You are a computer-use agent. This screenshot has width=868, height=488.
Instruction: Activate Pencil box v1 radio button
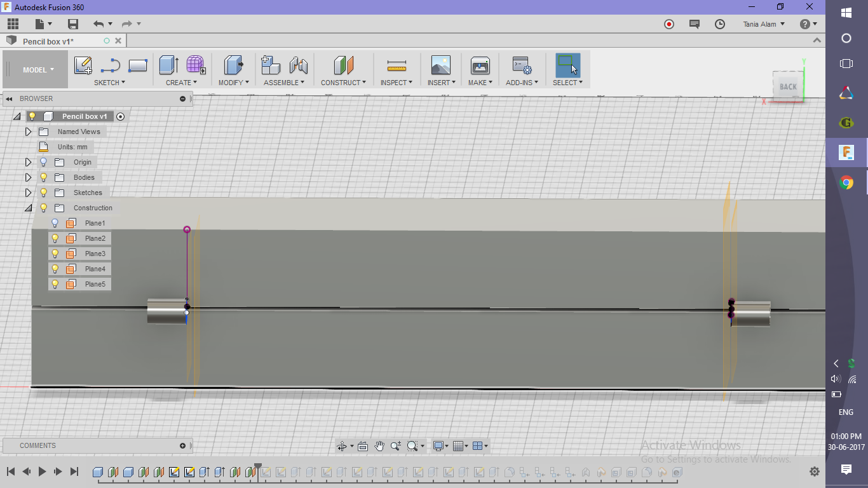[x=121, y=116]
